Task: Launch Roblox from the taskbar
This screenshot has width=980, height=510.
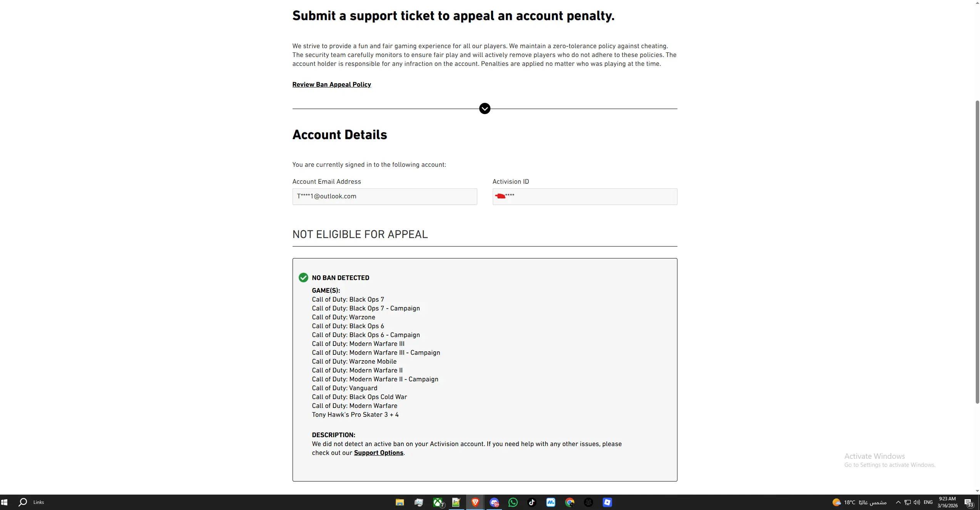Action: 607,502
